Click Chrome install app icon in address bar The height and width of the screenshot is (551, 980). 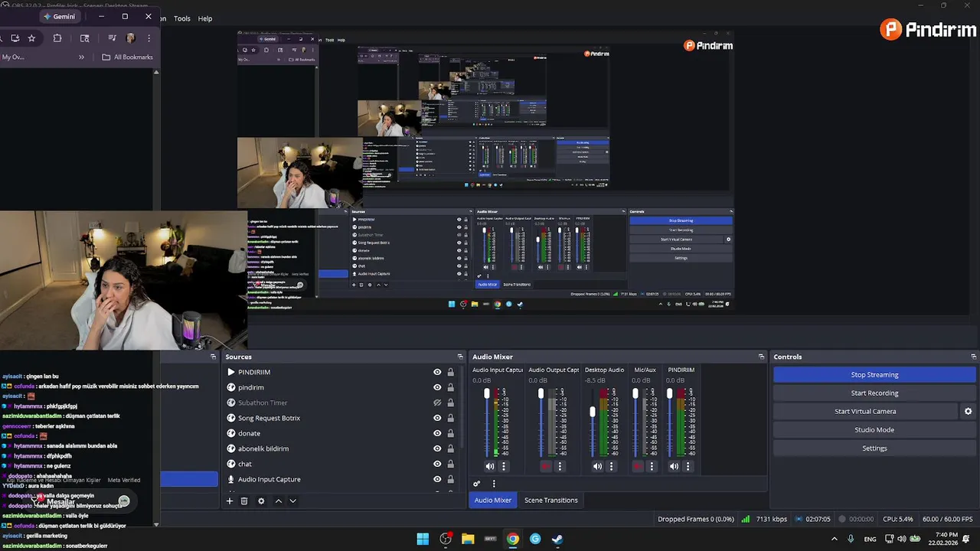tap(15, 37)
